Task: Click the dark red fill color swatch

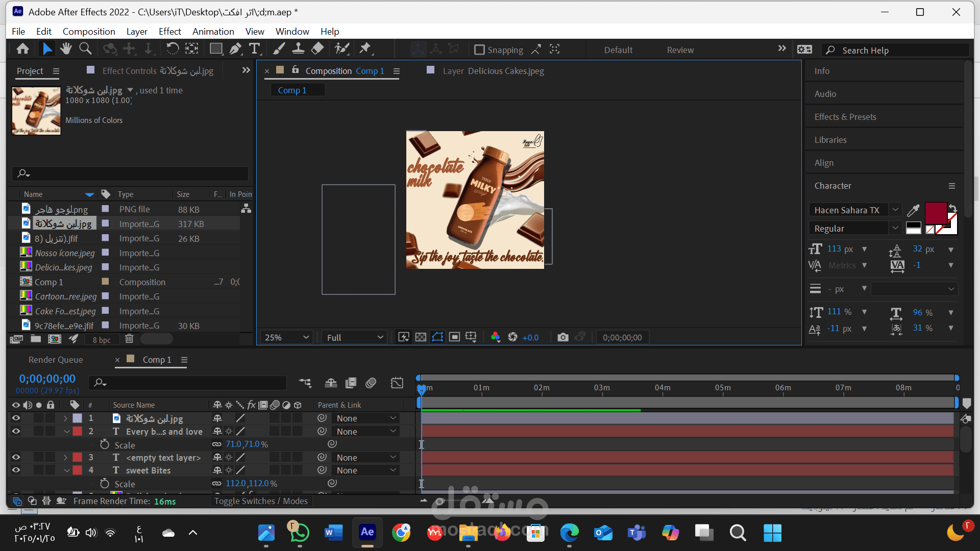Action: coord(936,212)
